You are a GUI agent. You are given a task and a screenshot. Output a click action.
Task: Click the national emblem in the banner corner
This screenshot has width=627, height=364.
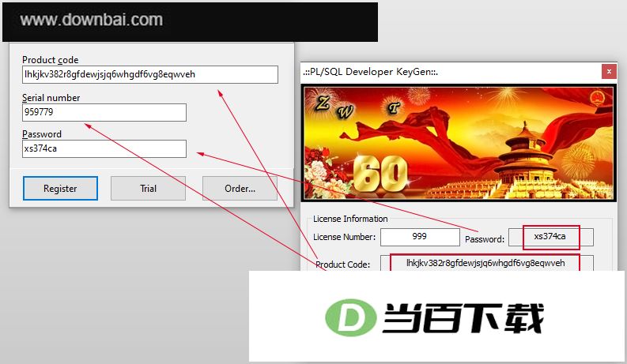[x=597, y=99]
